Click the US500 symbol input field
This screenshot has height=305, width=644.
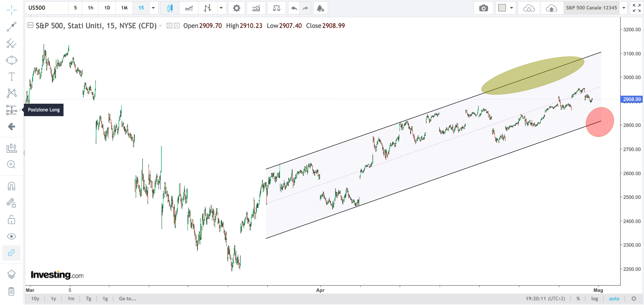[x=47, y=8]
